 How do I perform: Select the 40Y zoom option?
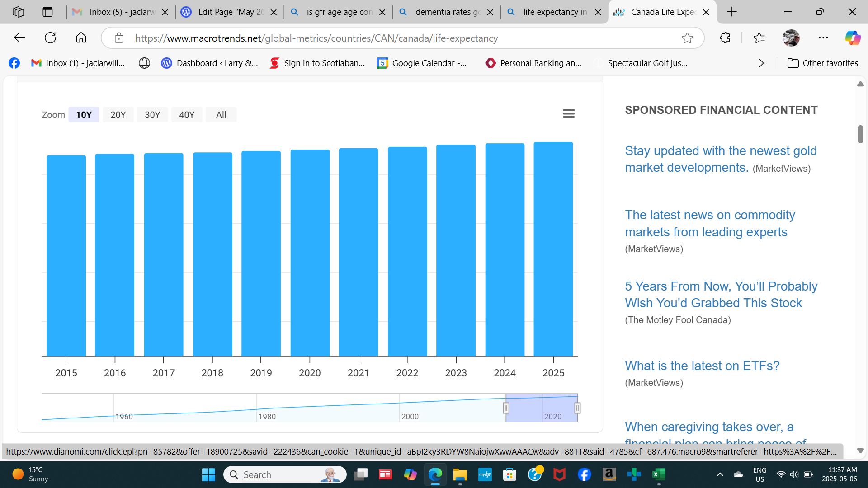(187, 115)
